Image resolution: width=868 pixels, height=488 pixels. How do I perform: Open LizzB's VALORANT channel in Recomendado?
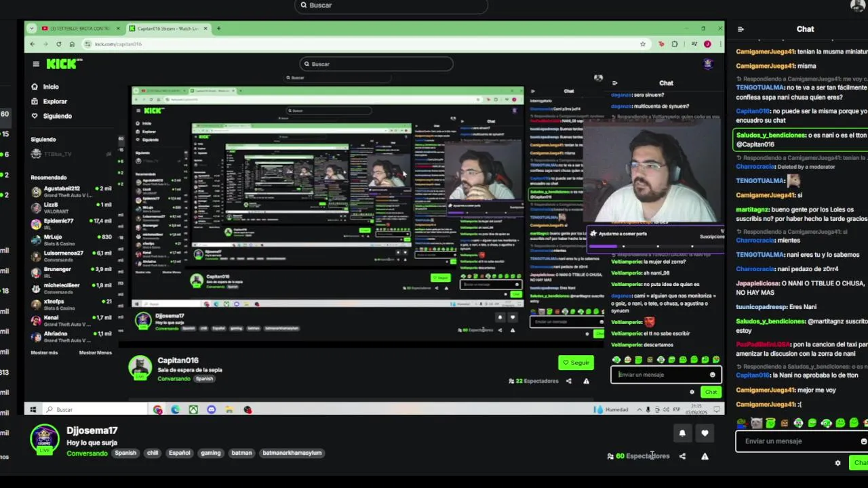pyautogui.click(x=71, y=207)
